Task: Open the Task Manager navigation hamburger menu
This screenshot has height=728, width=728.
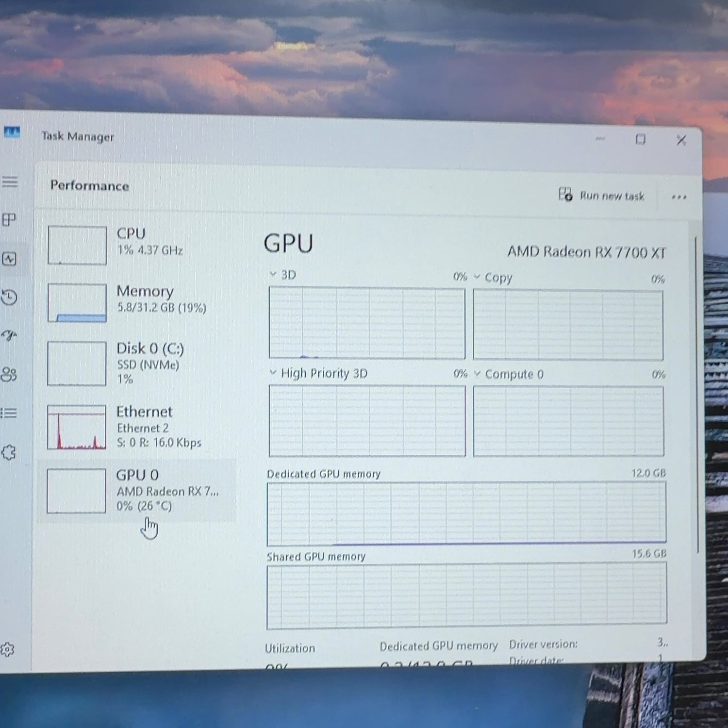Action: [10, 182]
